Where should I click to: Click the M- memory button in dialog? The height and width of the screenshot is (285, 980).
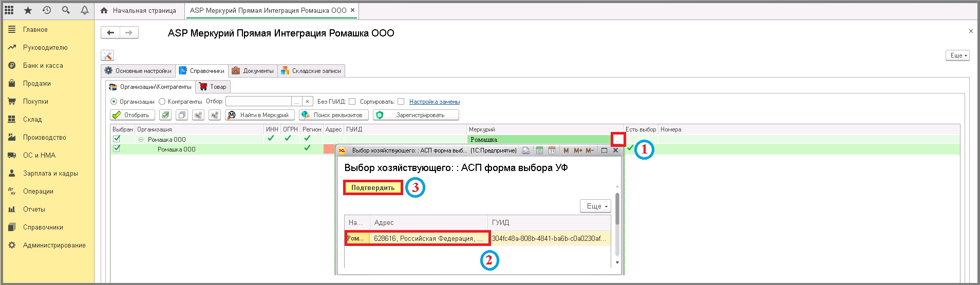pos(590,150)
